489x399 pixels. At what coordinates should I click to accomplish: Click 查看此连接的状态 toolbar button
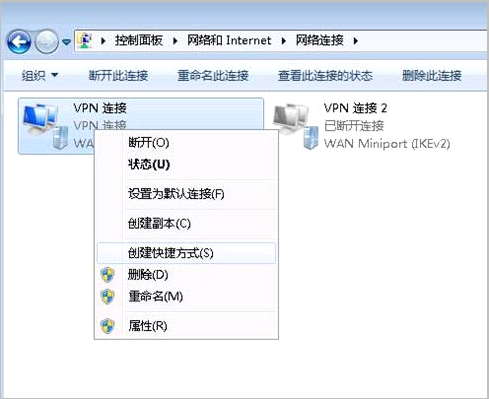[325, 76]
